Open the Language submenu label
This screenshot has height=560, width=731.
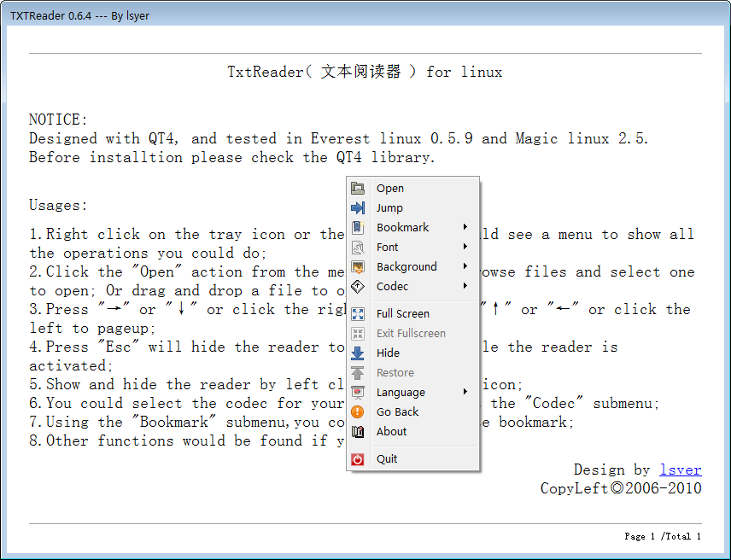coord(401,393)
